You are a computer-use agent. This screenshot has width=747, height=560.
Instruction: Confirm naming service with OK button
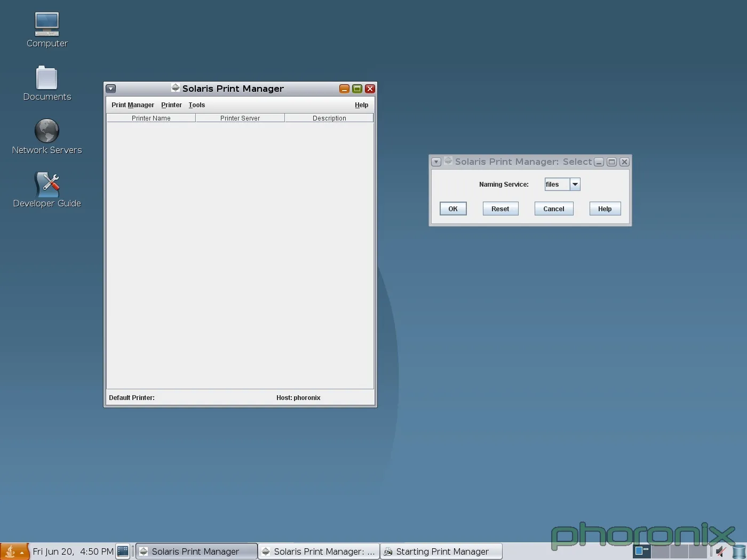tap(453, 209)
